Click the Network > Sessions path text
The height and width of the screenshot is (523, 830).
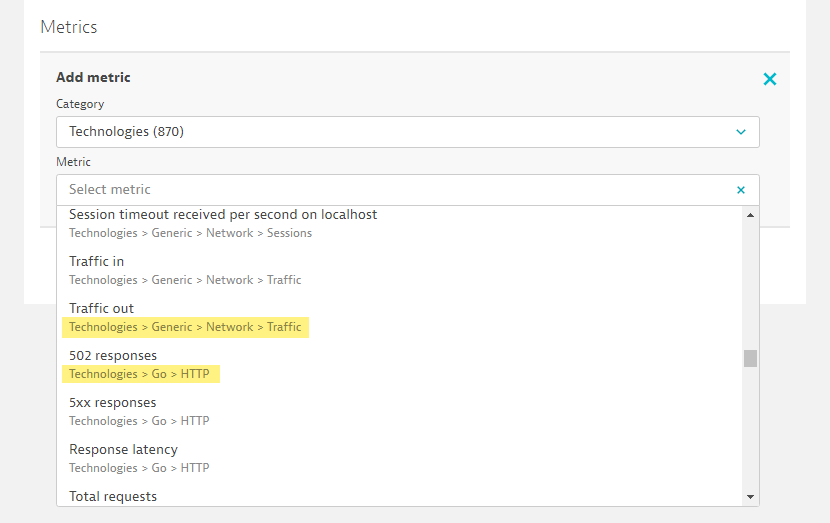point(259,233)
